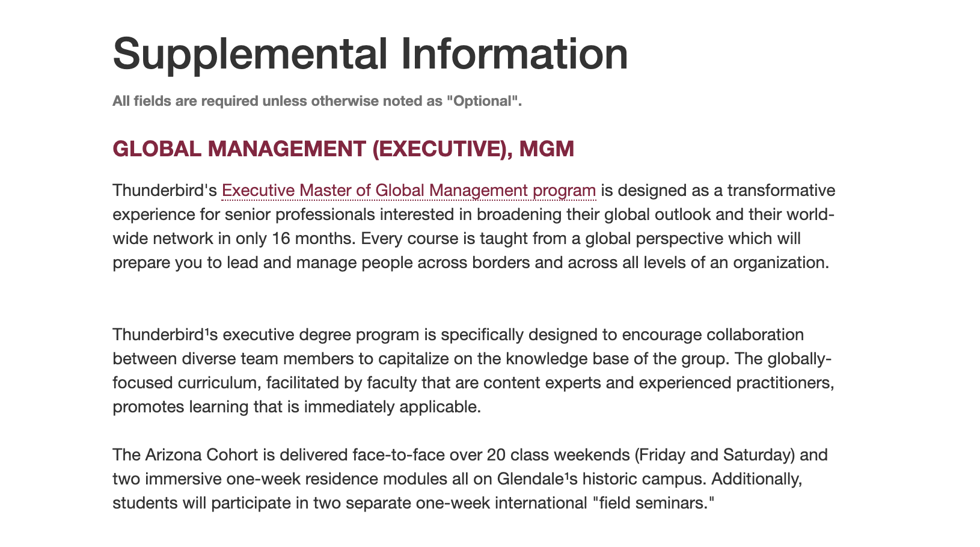The height and width of the screenshot is (547, 980).
Task: Click the word 'Optional' in the required-fields note
Action: 482,101
